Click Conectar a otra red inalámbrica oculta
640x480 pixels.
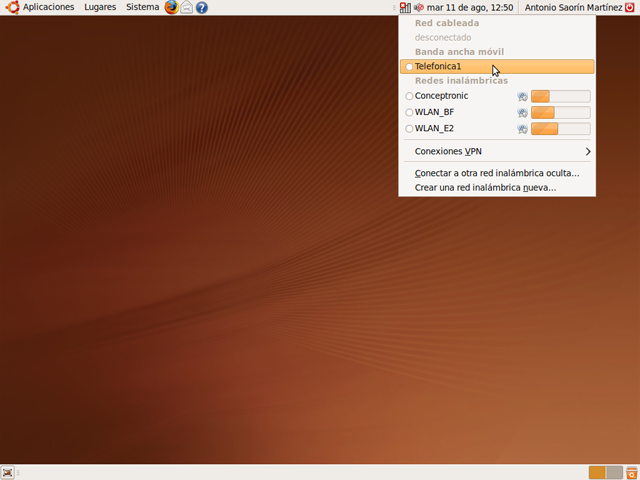pos(496,173)
